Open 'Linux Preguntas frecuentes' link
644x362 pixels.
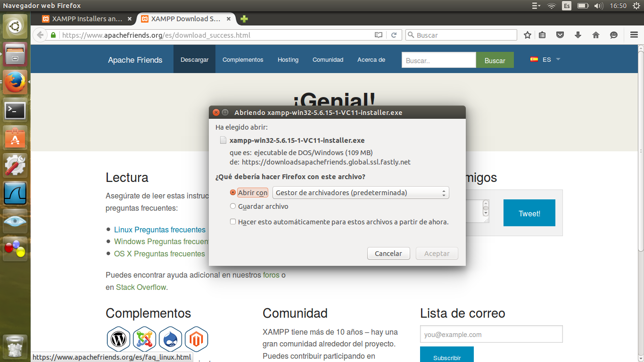[160, 230]
